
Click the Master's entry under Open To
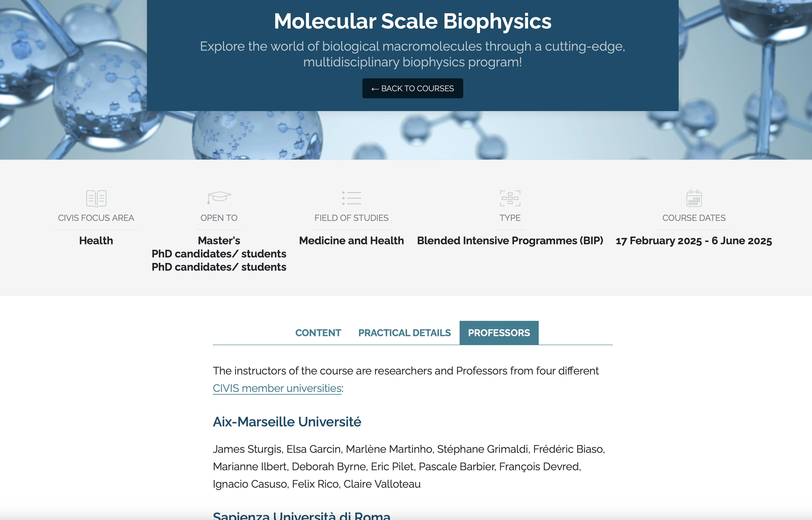[x=219, y=241]
